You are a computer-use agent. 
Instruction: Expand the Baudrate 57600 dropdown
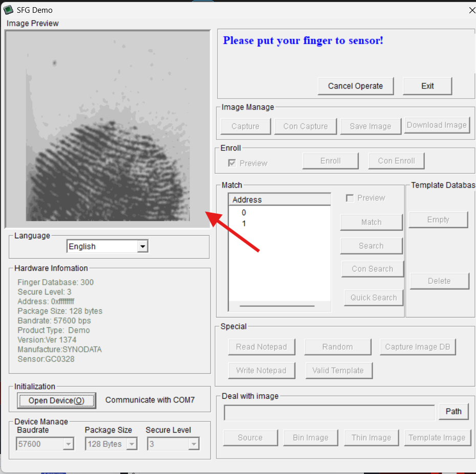pyautogui.click(x=68, y=444)
